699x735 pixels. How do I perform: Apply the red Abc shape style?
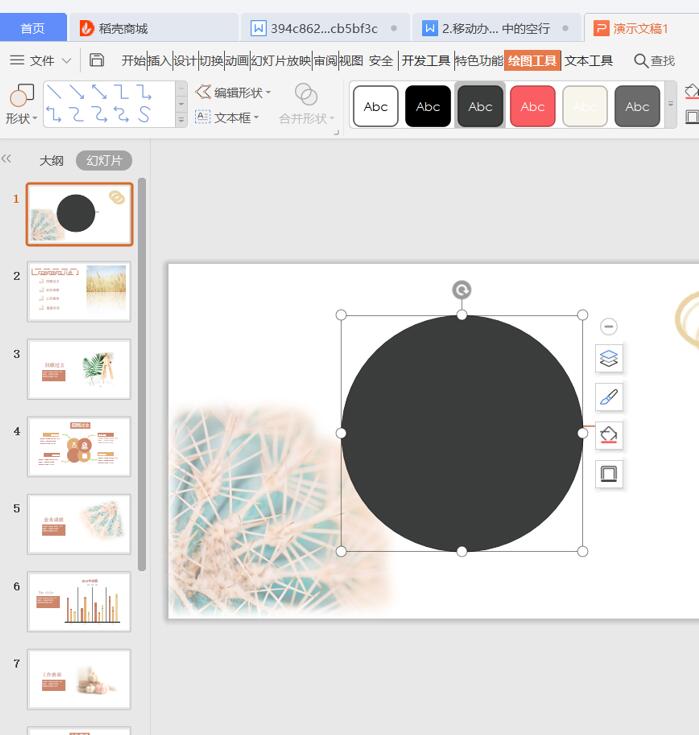(533, 106)
